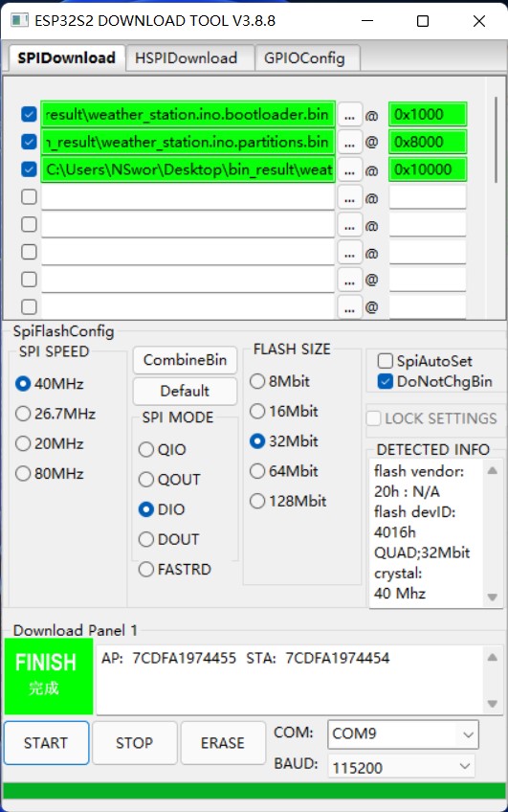
Task: Click the file list vertical scrollbar
Action: tap(497, 140)
